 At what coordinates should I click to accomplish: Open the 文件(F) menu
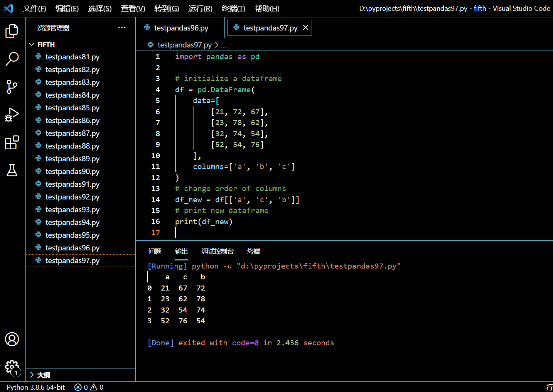pos(34,8)
